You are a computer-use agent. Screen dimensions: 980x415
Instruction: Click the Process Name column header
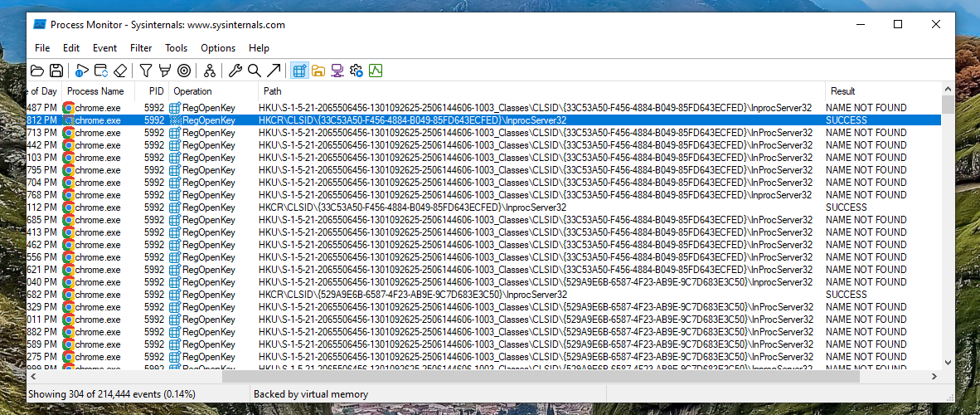(x=95, y=91)
